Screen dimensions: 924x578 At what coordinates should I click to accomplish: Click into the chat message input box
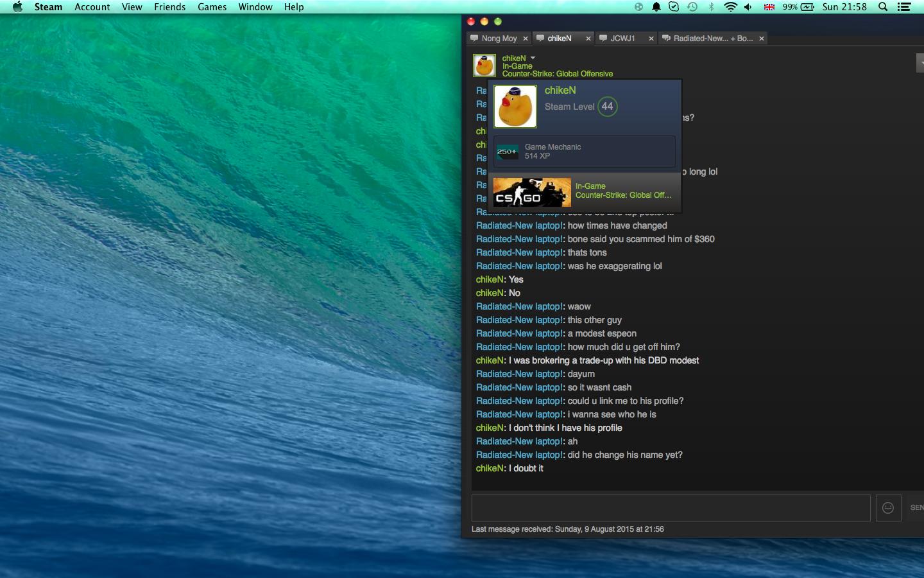[x=671, y=508]
